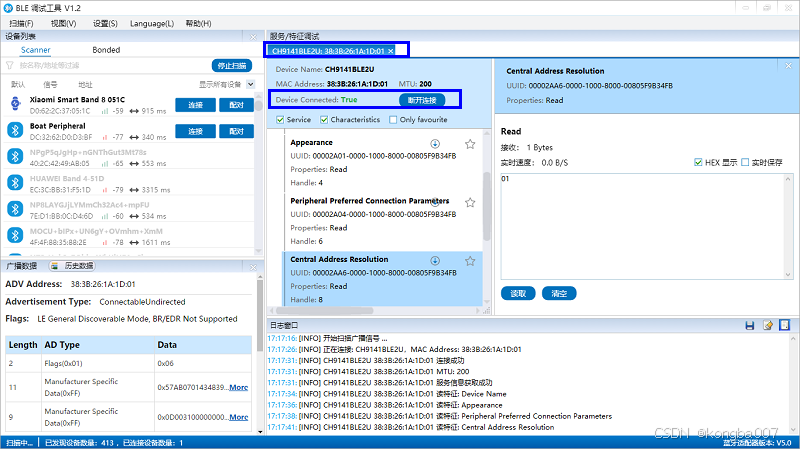Screen dimensions: 800x449
Task: Click the 信号 column header
Action: tap(50, 84)
